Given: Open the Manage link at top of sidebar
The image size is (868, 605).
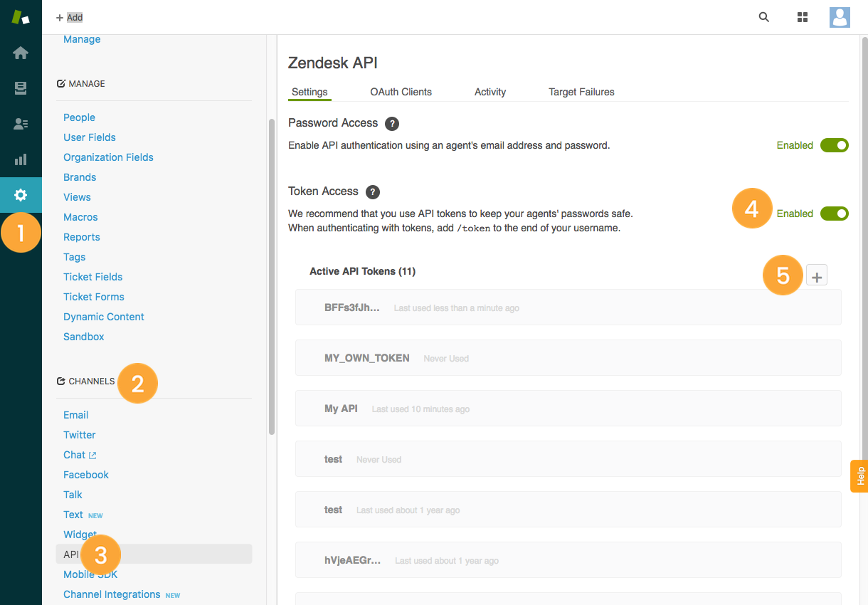Looking at the screenshot, I should pos(82,39).
